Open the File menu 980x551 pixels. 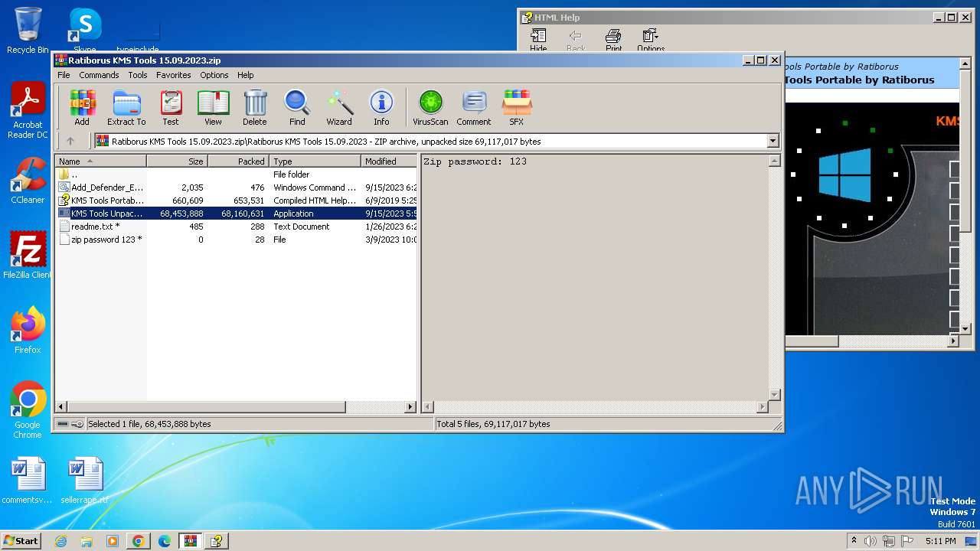click(64, 75)
